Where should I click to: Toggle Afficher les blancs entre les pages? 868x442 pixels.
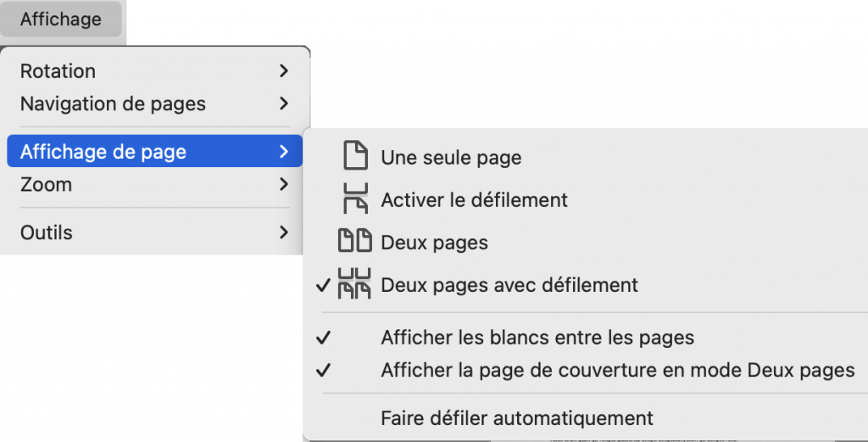pos(537,338)
